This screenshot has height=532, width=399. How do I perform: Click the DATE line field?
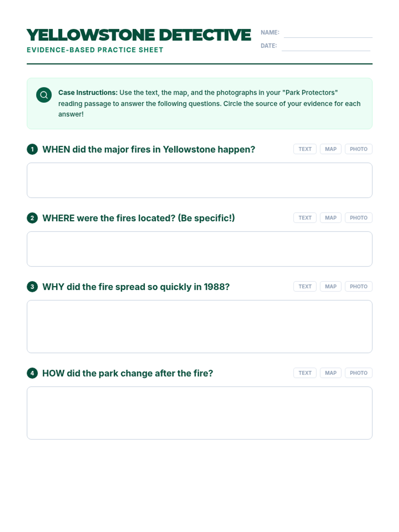(x=326, y=47)
